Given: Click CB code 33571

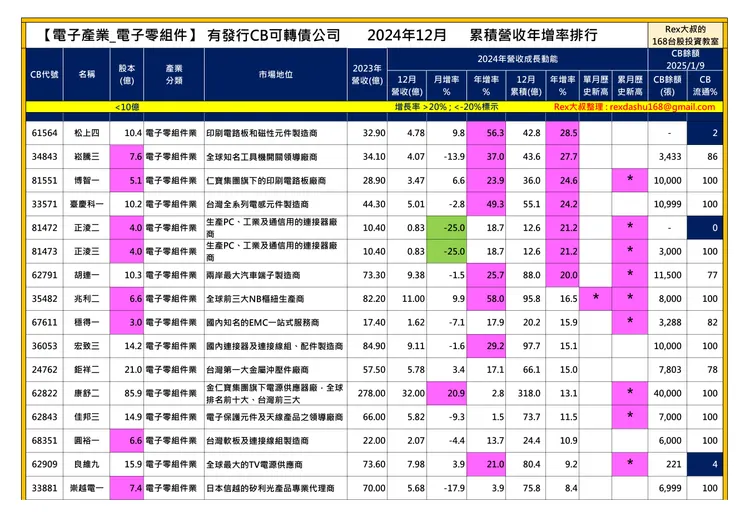Looking at the screenshot, I should [44, 204].
